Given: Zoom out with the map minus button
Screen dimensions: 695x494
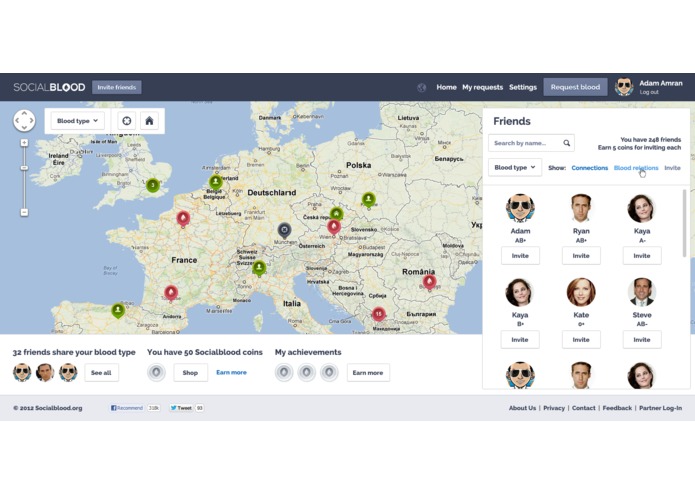Looking at the screenshot, I should point(24,212).
